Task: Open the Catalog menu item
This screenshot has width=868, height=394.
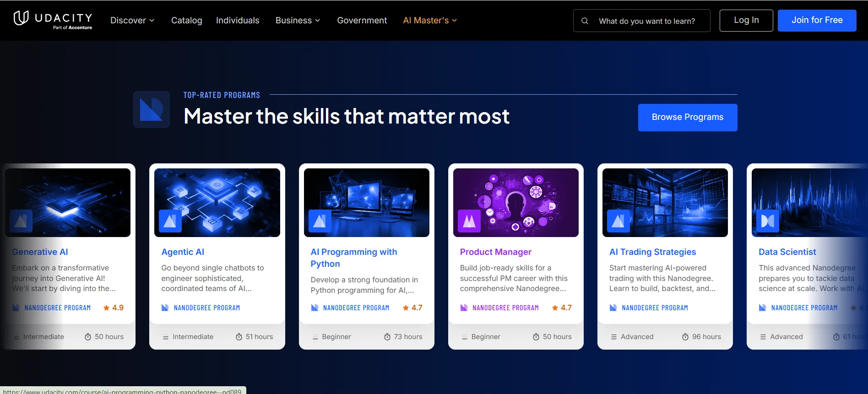Action: [x=186, y=20]
